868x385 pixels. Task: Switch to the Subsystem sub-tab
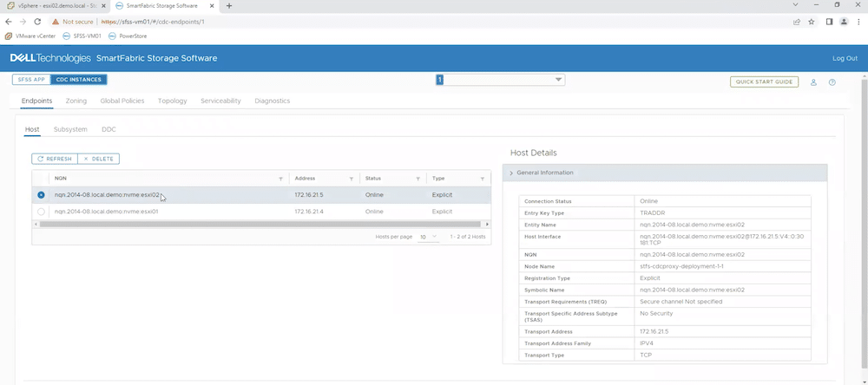click(x=70, y=129)
